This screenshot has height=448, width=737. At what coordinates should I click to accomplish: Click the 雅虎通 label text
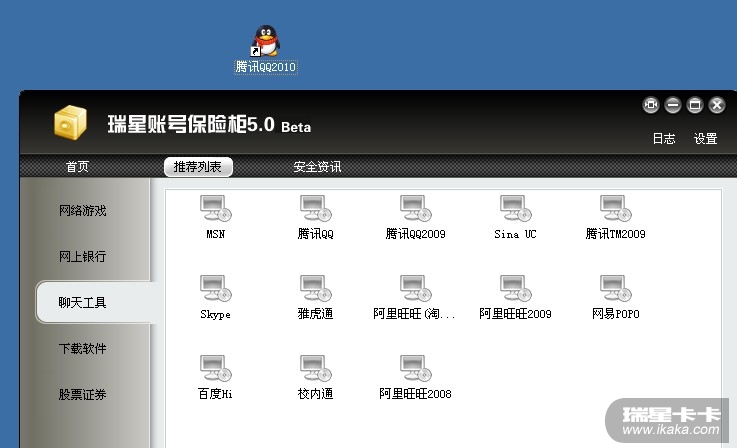tap(315, 314)
